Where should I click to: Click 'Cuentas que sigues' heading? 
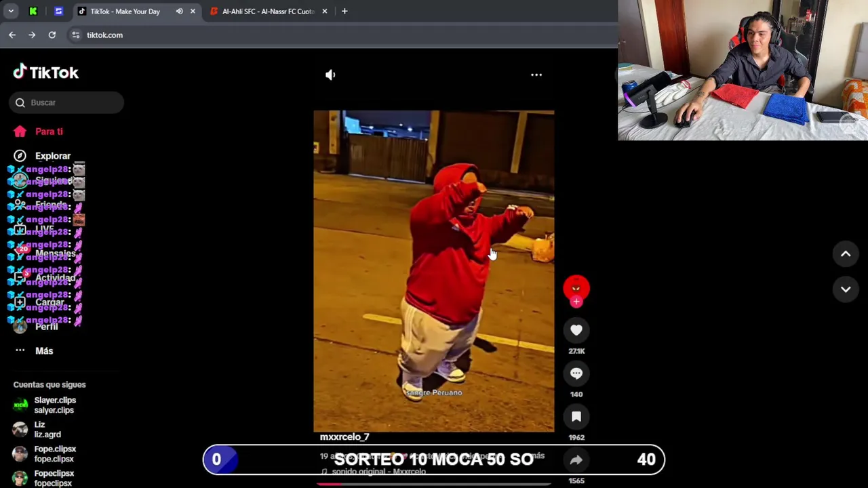coord(50,385)
